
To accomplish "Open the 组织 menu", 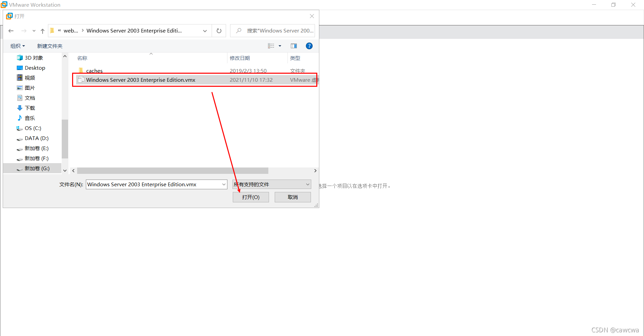I will [x=17, y=46].
